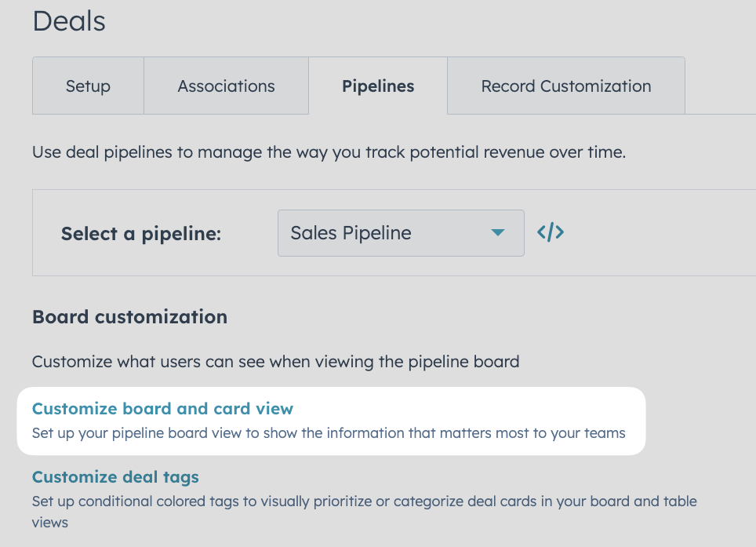Open the Associations tab

pyautogui.click(x=226, y=86)
